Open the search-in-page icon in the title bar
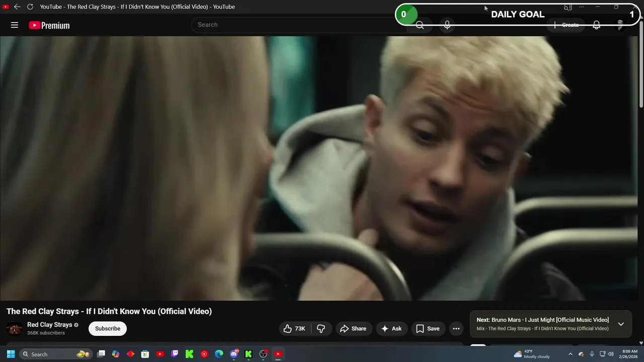 pyautogui.click(x=568, y=7)
